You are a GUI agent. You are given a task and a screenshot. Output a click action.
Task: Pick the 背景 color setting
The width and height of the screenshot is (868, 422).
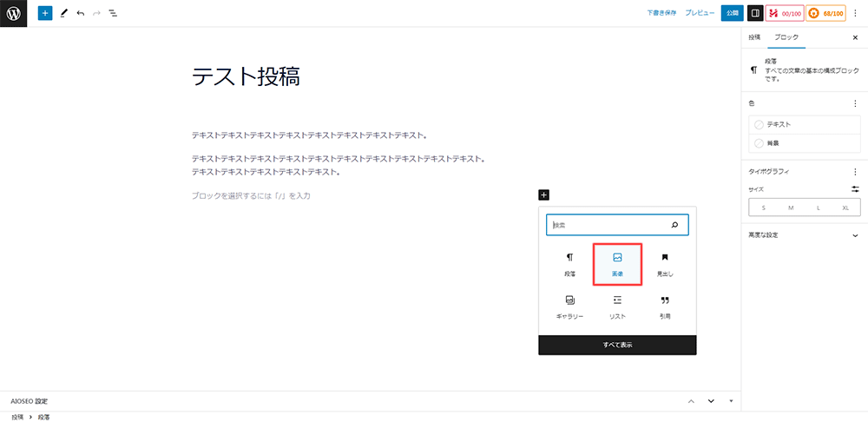805,143
